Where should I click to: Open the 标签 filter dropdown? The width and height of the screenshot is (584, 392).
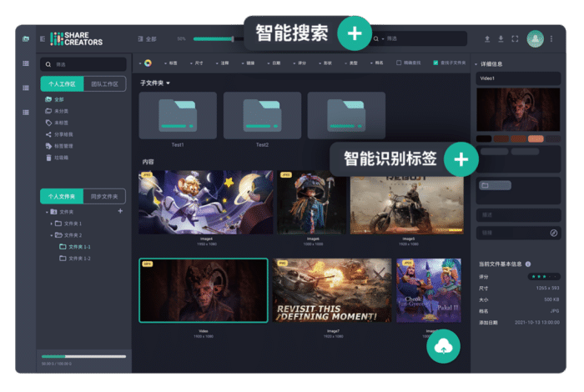point(171,63)
